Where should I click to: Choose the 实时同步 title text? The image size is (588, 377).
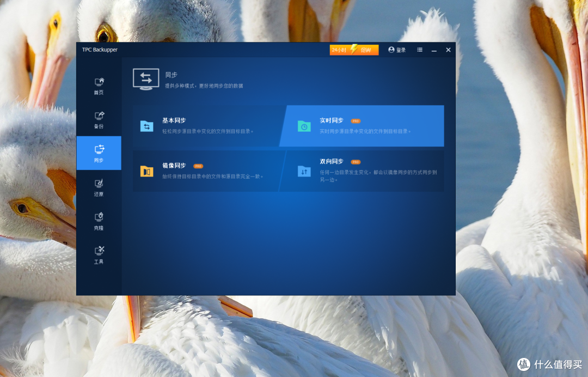(x=332, y=120)
